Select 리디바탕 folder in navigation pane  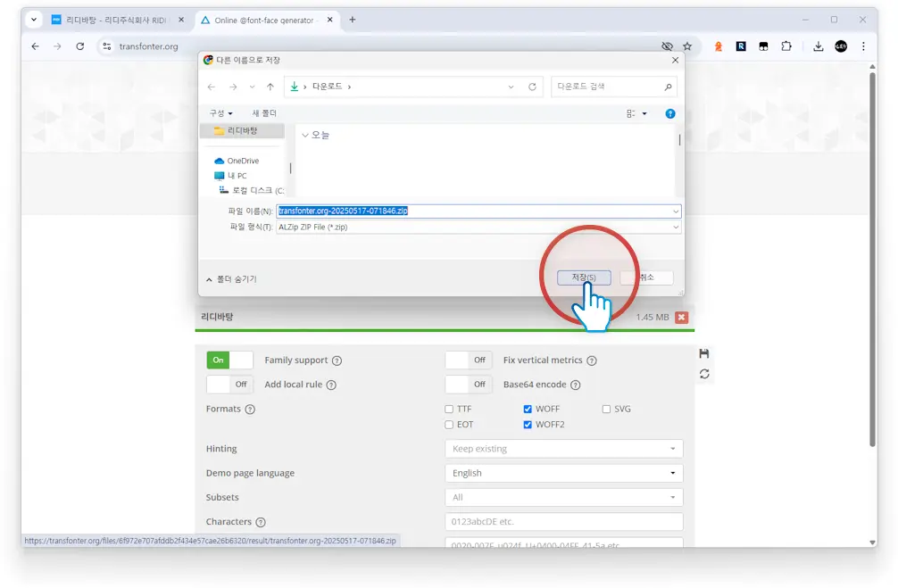[242, 130]
